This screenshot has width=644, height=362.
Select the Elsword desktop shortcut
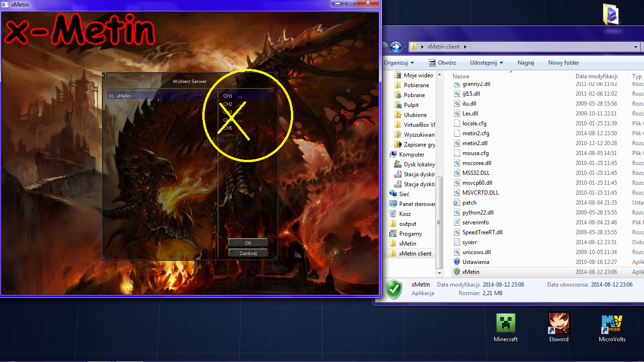(x=559, y=323)
